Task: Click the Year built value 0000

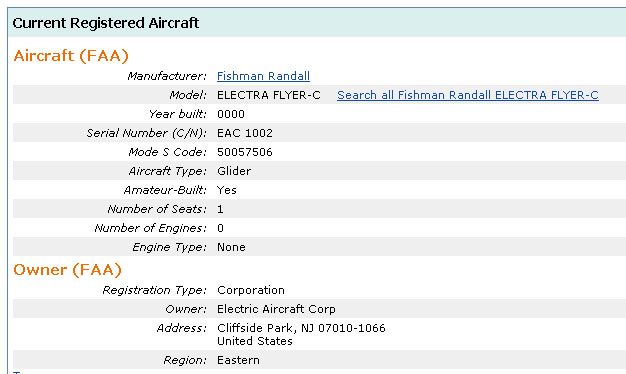Action: (231, 114)
